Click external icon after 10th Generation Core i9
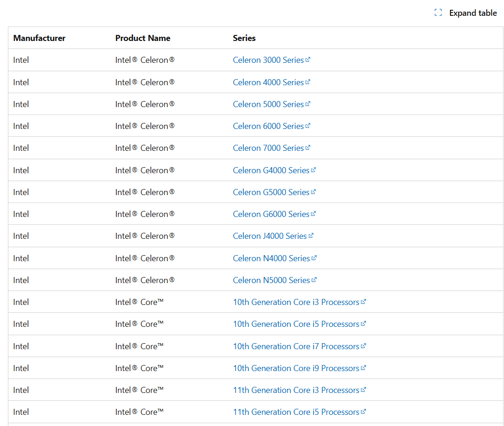The height and width of the screenshot is (426, 504). pos(363,368)
